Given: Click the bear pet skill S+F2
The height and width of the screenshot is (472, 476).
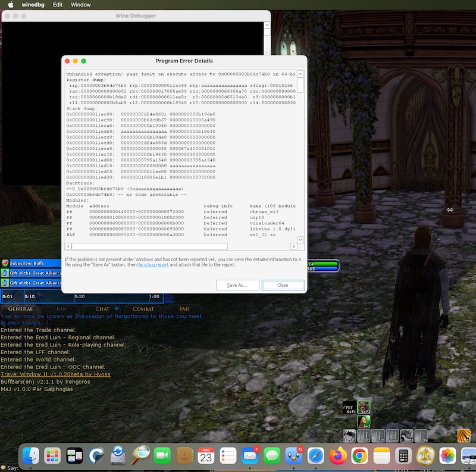Looking at the screenshot, I should (x=364, y=407).
